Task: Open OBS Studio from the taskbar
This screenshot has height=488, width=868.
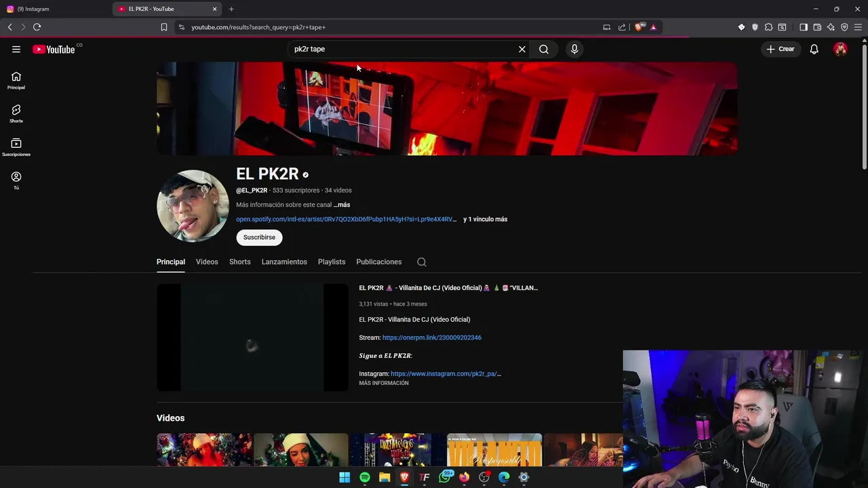Action: pos(484,477)
